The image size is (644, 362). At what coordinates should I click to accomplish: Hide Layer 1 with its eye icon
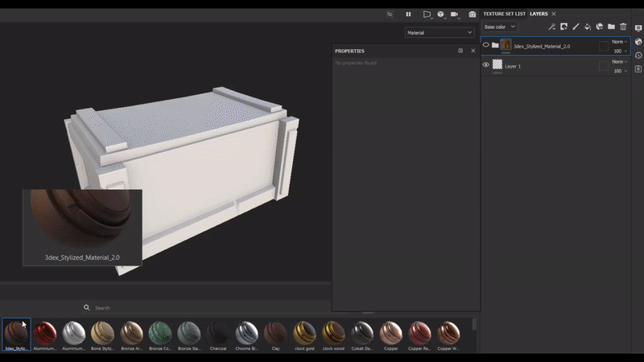pyautogui.click(x=486, y=64)
